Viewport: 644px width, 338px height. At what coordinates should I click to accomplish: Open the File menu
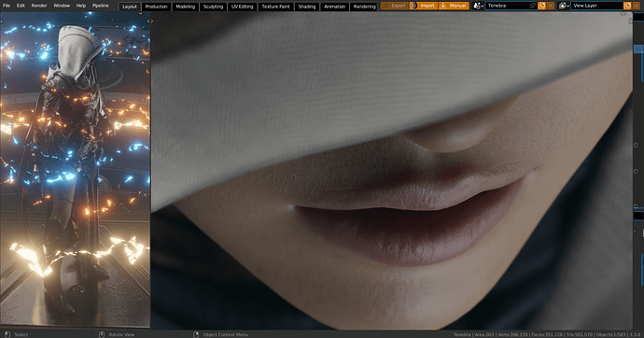[7, 6]
